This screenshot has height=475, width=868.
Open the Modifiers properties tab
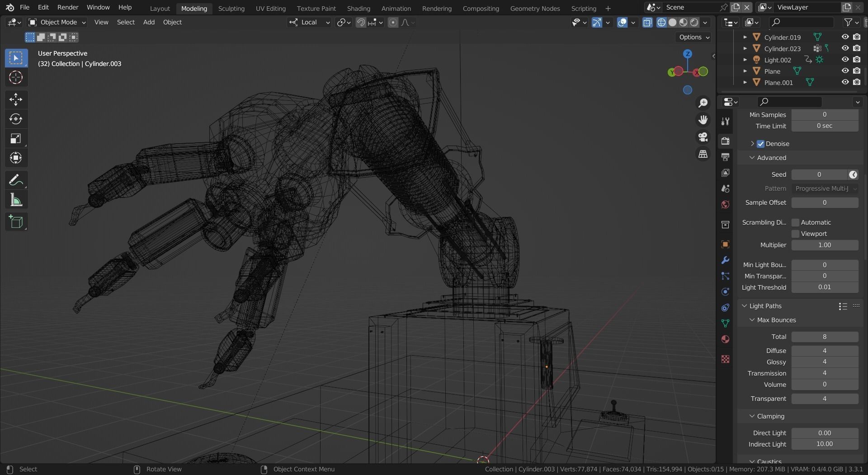[x=726, y=260]
